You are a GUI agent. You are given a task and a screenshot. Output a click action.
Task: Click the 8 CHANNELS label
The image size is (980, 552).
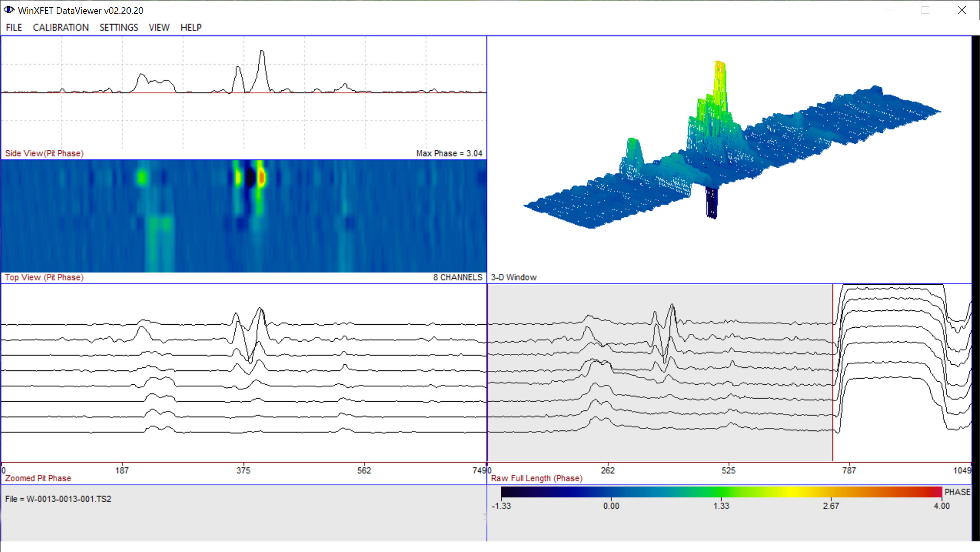tap(457, 277)
